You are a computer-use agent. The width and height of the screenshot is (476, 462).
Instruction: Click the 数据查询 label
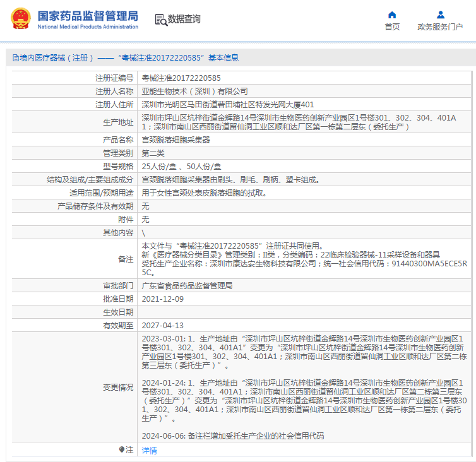click(x=184, y=19)
